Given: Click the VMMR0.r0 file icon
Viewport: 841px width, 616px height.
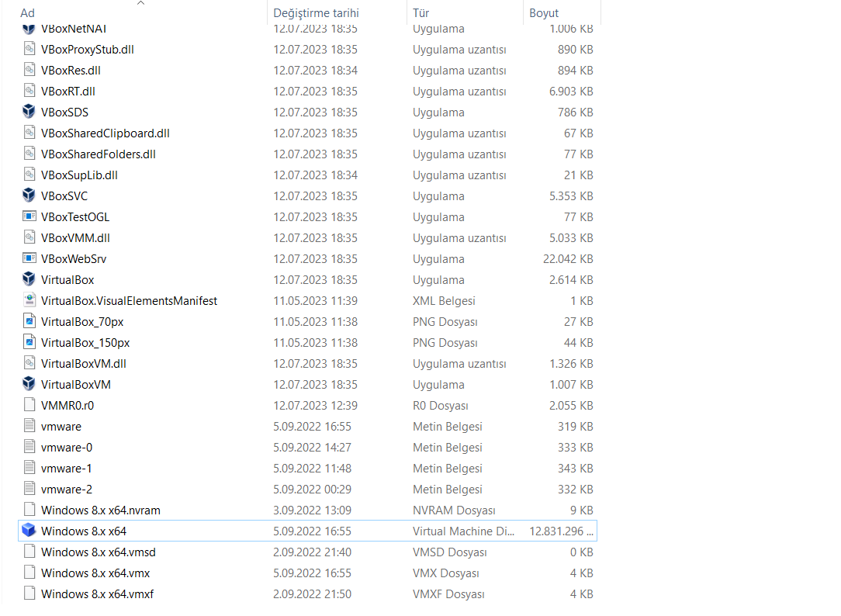Looking at the screenshot, I should [x=29, y=405].
